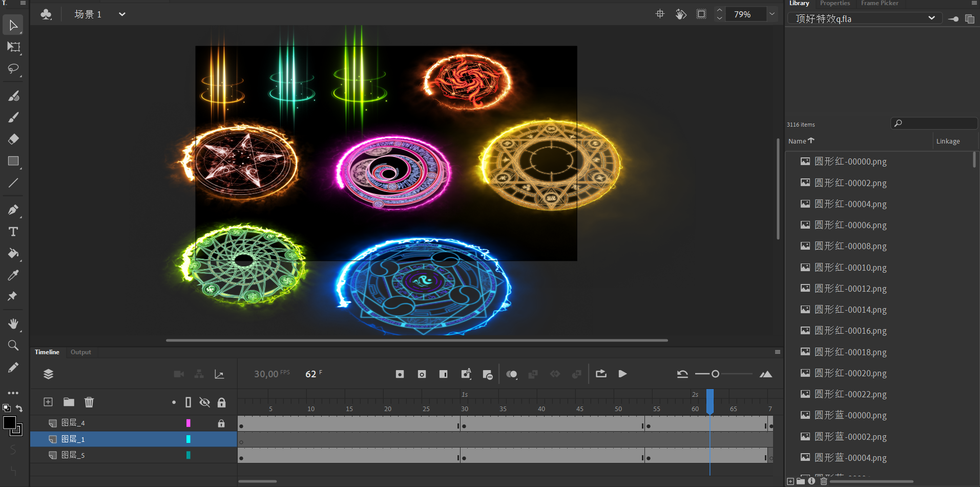The height and width of the screenshot is (487, 980).
Task: Turn on Onion Skin in timeline
Action: (x=511, y=374)
